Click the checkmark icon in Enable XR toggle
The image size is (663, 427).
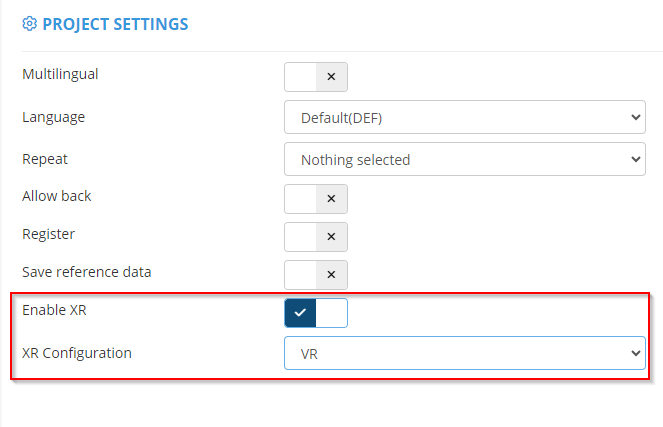(300, 312)
